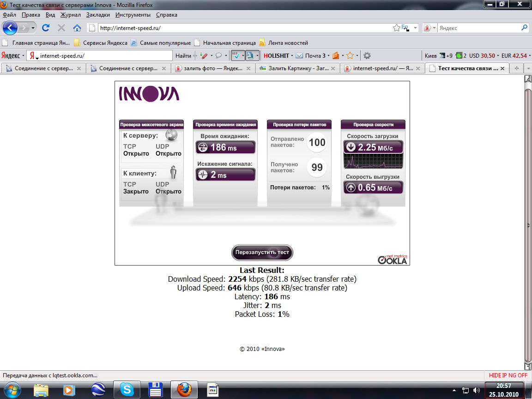Open the back/forward history dropdown

[33, 28]
